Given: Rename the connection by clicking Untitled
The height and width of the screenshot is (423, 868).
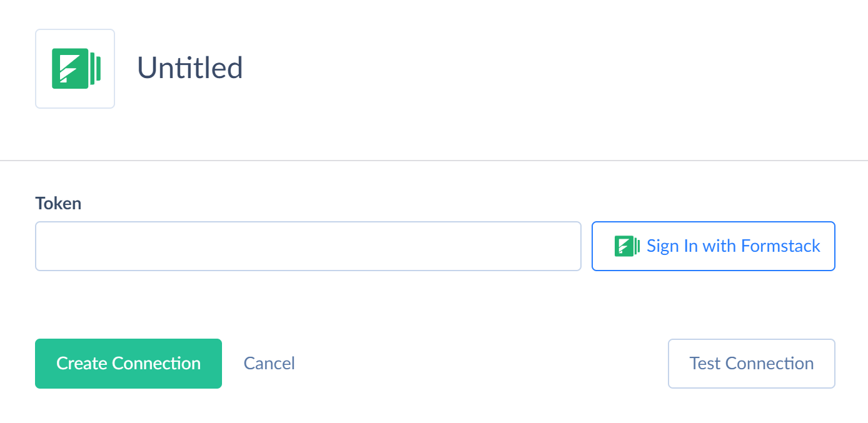Looking at the screenshot, I should 190,68.
